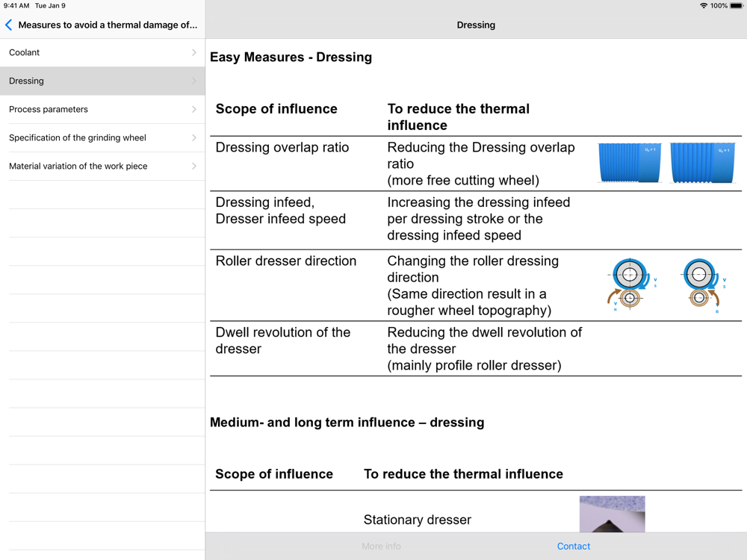Click the first table's 'Scope of influence' header
747x560 pixels.
tap(276, 109)
